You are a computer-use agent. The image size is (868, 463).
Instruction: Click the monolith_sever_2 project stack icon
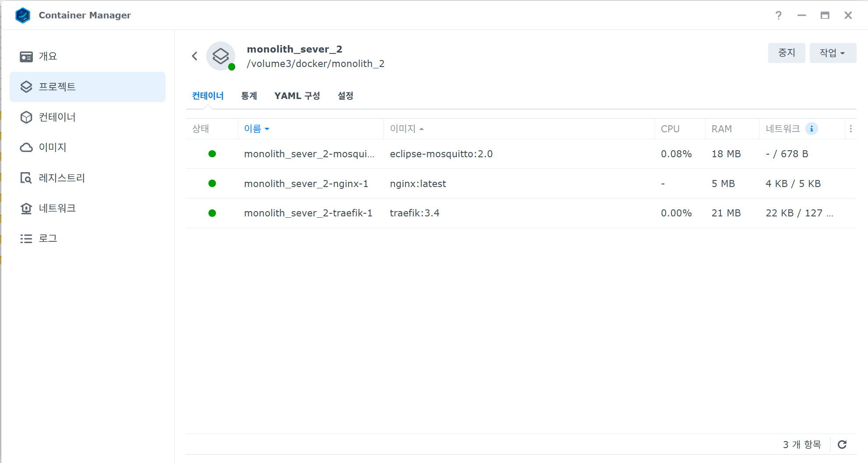(x=221, y=56)
